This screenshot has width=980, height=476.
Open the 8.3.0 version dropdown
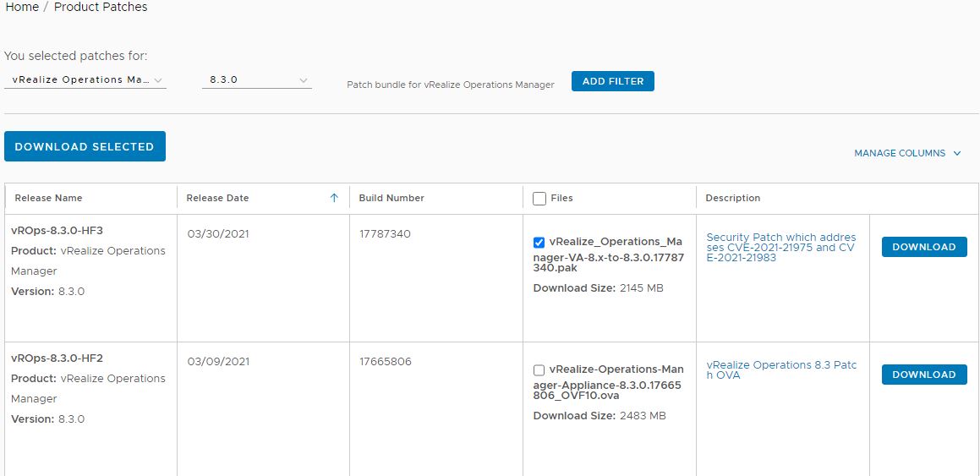coord(256,80)
